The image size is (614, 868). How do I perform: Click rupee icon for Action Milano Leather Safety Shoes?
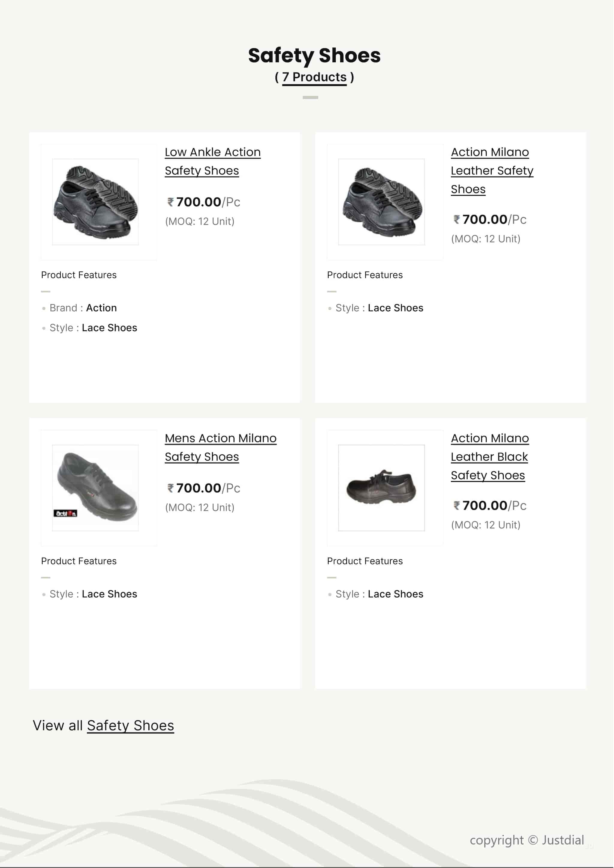(457, 220)
